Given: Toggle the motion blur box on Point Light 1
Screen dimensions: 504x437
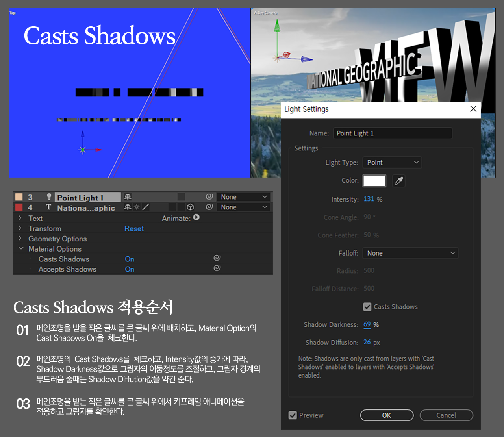Looking at the screenshot, I should (181, 197).
